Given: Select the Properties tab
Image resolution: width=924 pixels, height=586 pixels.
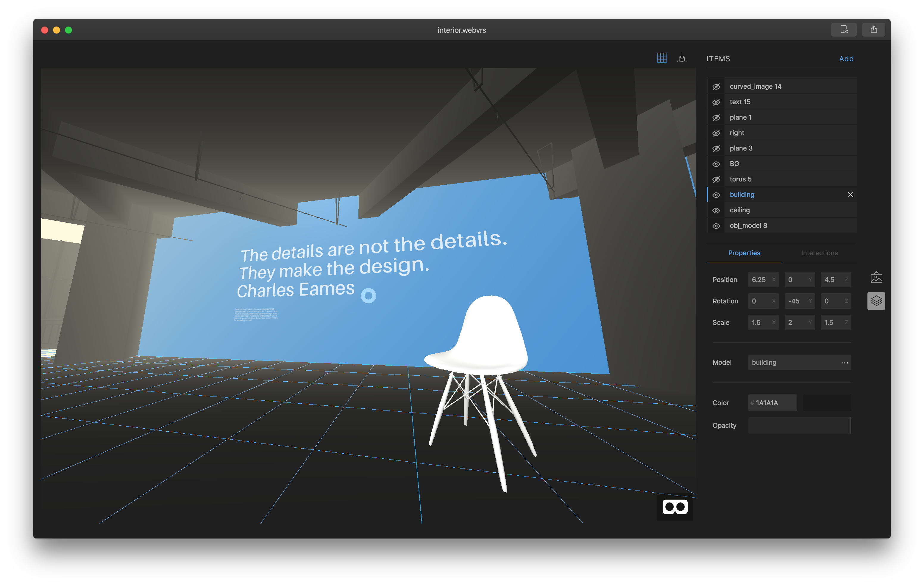Looking at the screenshot, I should pos(744,253).
